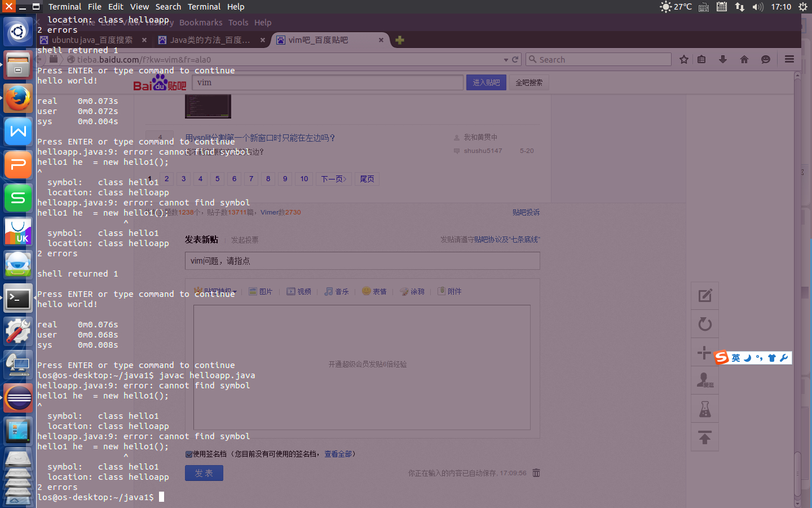Toggle Sogou 英 language mode
Image resolution: width=812 pixels, height=508 pixels.
pos(736,358)
